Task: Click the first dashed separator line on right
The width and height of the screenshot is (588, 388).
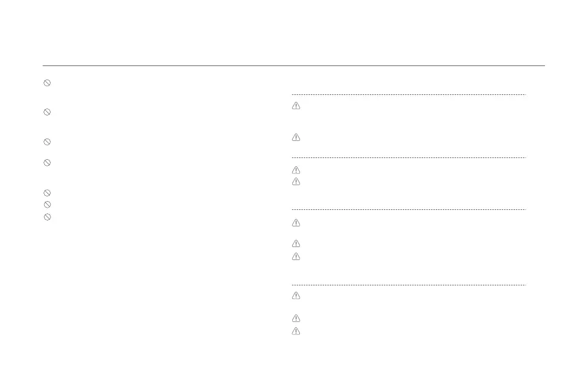Action: 409,94
